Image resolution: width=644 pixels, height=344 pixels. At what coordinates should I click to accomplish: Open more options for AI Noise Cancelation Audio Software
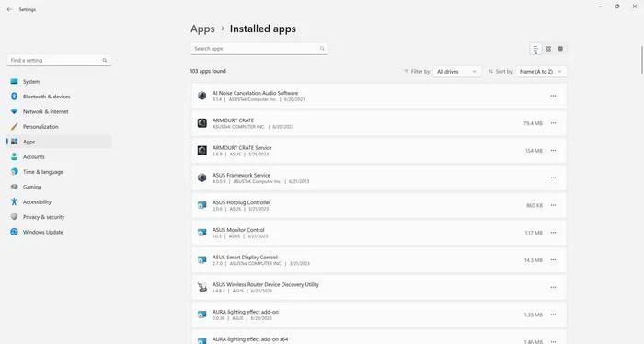pyautogui.click(x=553, y=96)
